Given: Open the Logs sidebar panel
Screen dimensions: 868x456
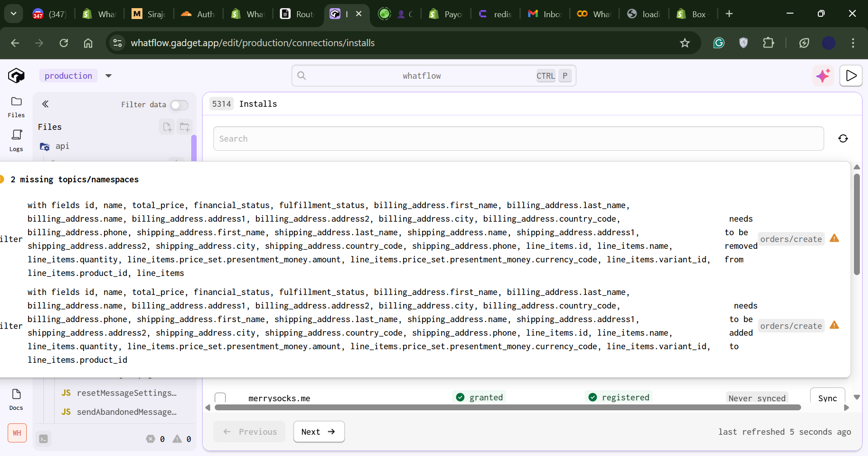Looking at the screenshot, I should point(16,140).
